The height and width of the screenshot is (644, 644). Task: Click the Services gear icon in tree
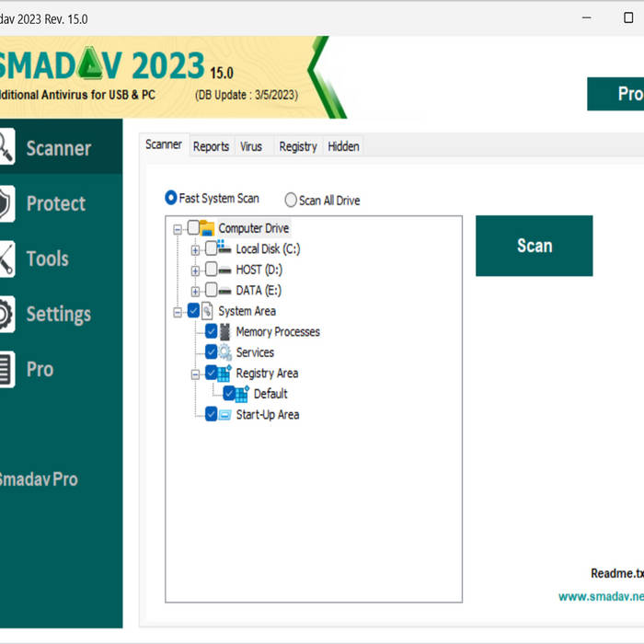pos(225,352)
